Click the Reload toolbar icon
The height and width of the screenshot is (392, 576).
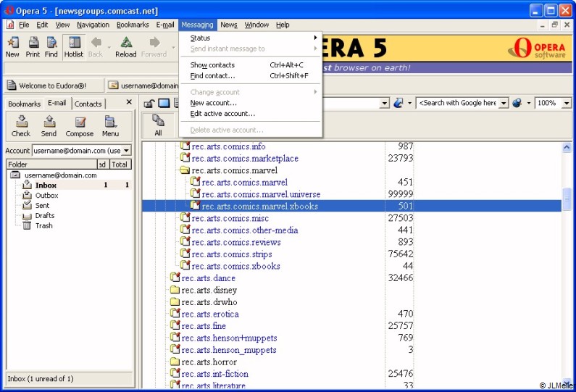point(126,47)
